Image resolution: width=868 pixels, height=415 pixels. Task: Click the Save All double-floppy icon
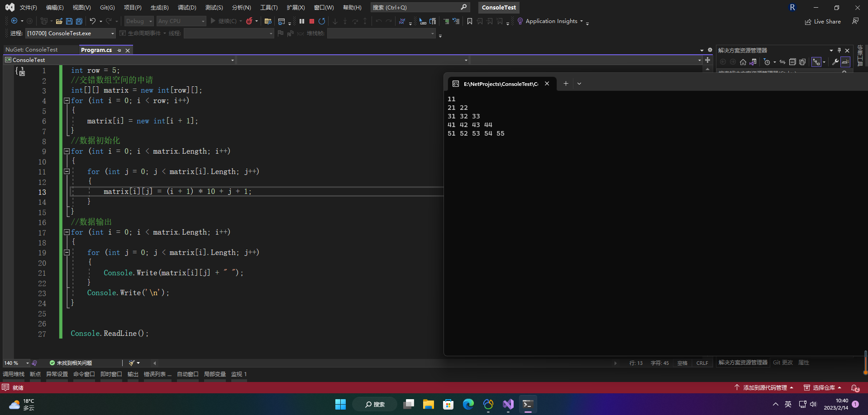(x=79, y=21)
